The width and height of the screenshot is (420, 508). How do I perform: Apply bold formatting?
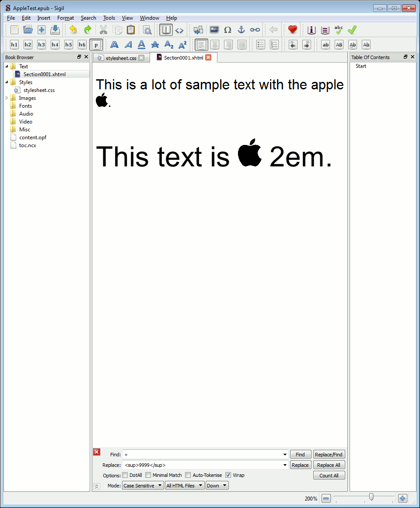114,45
